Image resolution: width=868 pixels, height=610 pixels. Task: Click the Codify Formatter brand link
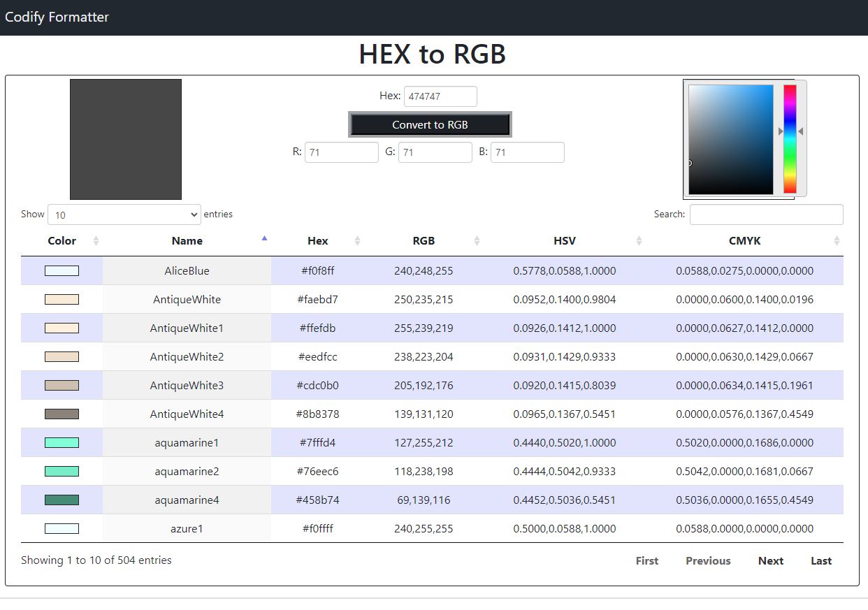57,17
